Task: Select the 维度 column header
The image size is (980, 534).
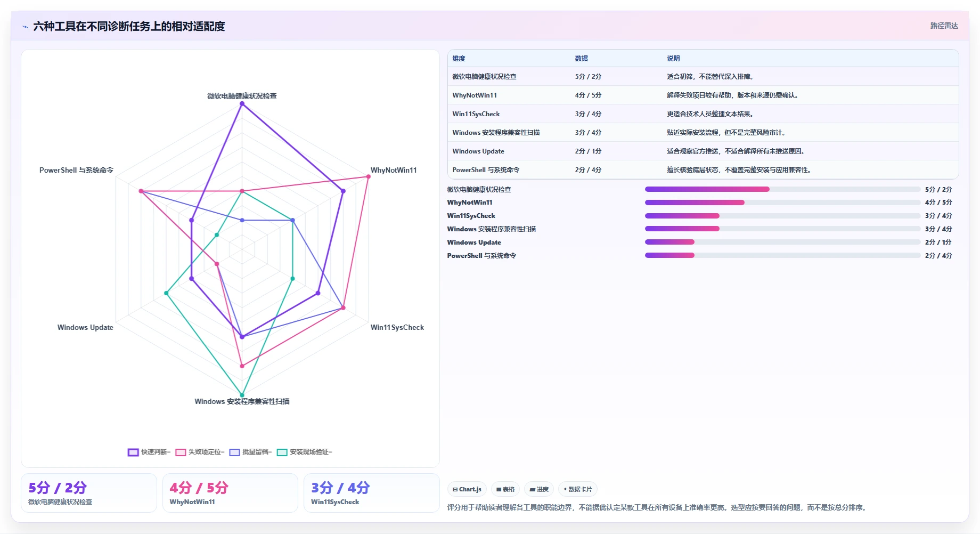Action: pos(459,59)
